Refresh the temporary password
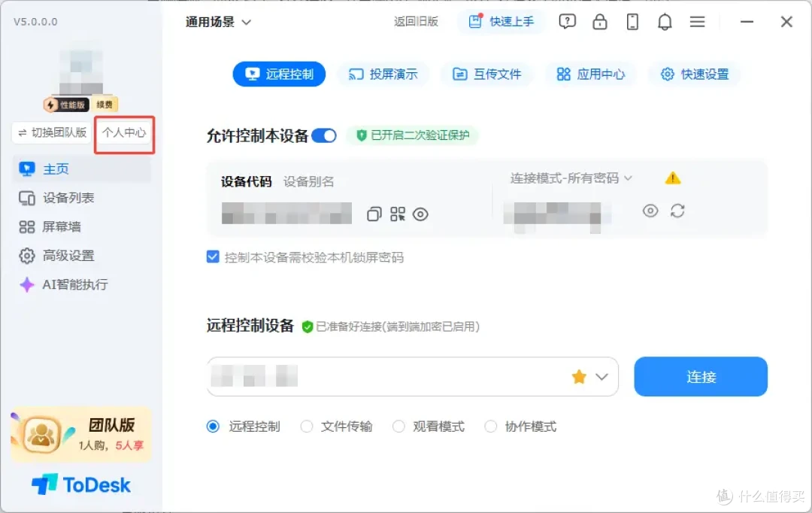 point(678,211)
